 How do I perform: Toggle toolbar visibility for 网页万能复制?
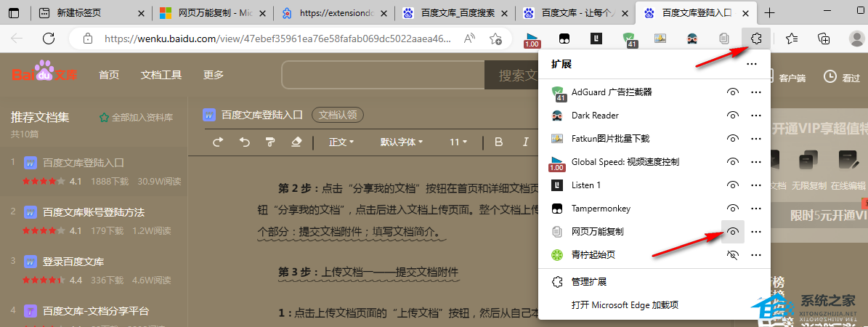(733, 232)
